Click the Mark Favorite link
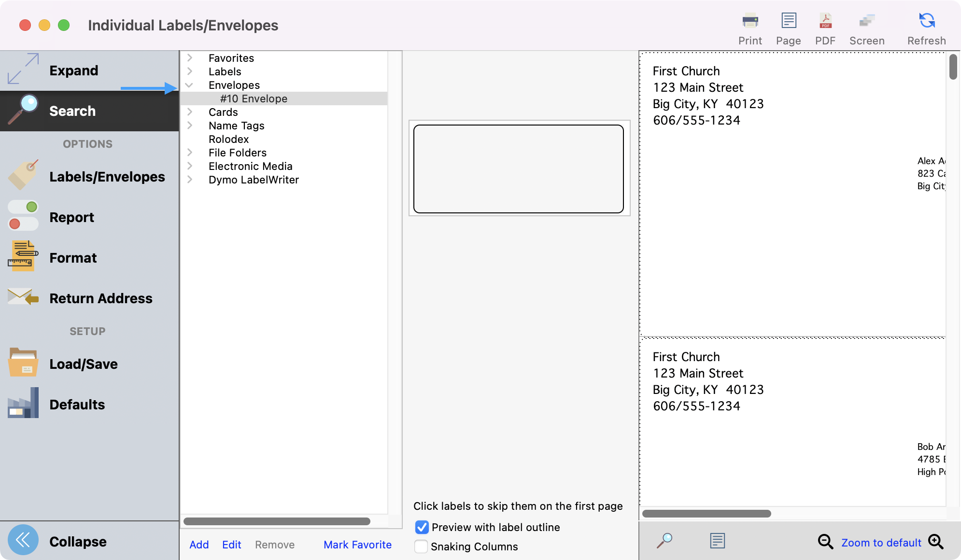 [357, 545]
